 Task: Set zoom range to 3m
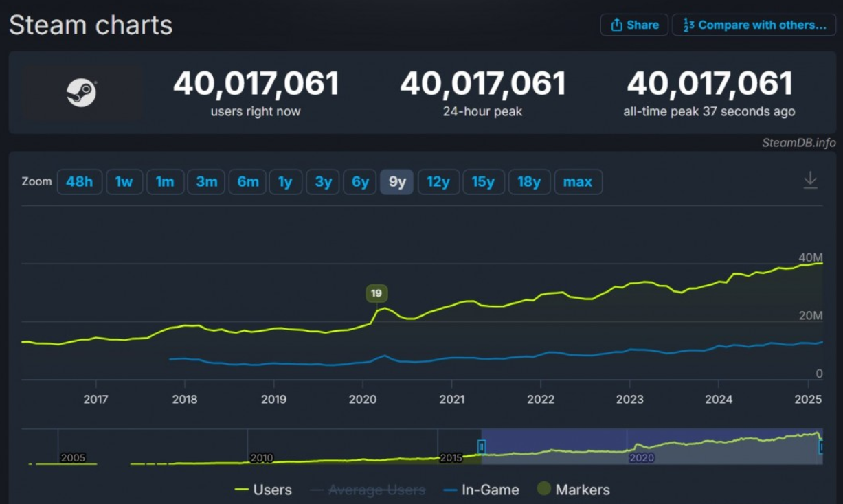pyautogui.click(x=206, y=182)
